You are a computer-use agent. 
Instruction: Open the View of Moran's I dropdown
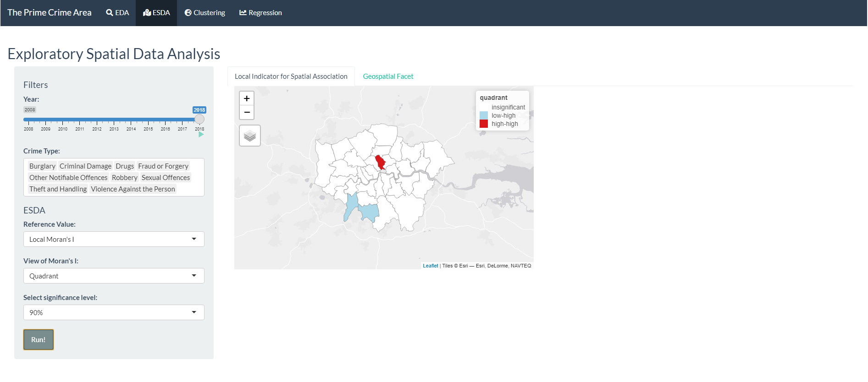click(114, 276)
